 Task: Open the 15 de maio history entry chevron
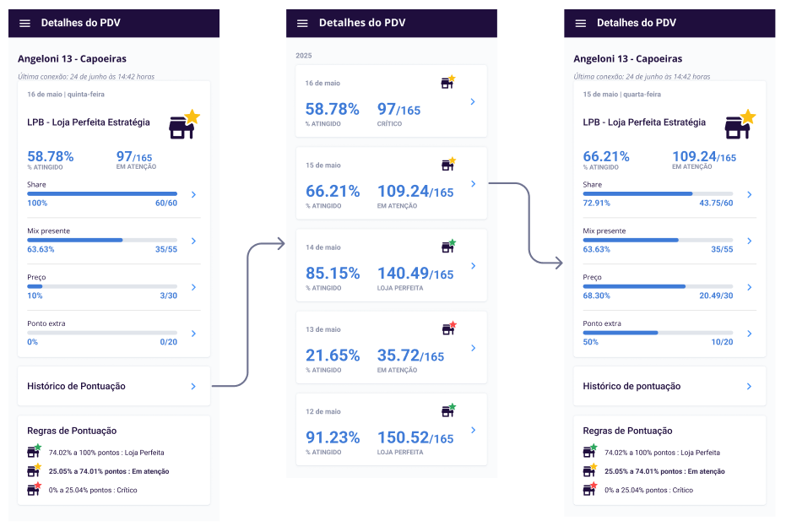[x=473, y=184]
